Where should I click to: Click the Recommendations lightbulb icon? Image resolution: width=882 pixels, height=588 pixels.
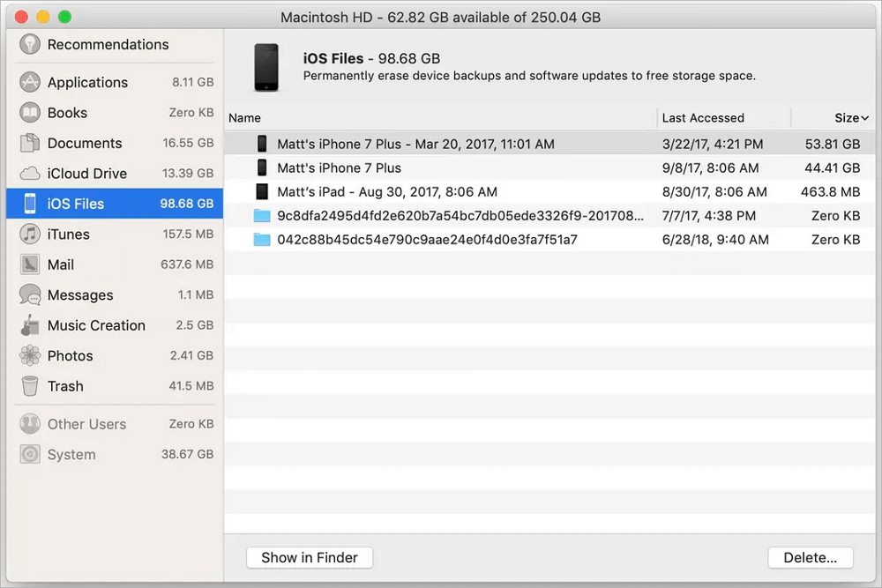tap(30, 44)
